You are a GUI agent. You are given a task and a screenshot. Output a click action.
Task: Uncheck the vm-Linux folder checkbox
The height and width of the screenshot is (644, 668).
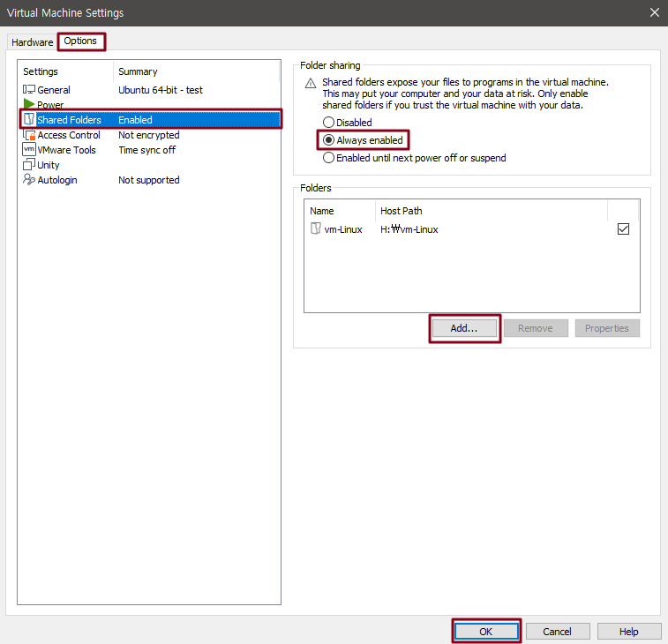623,229
